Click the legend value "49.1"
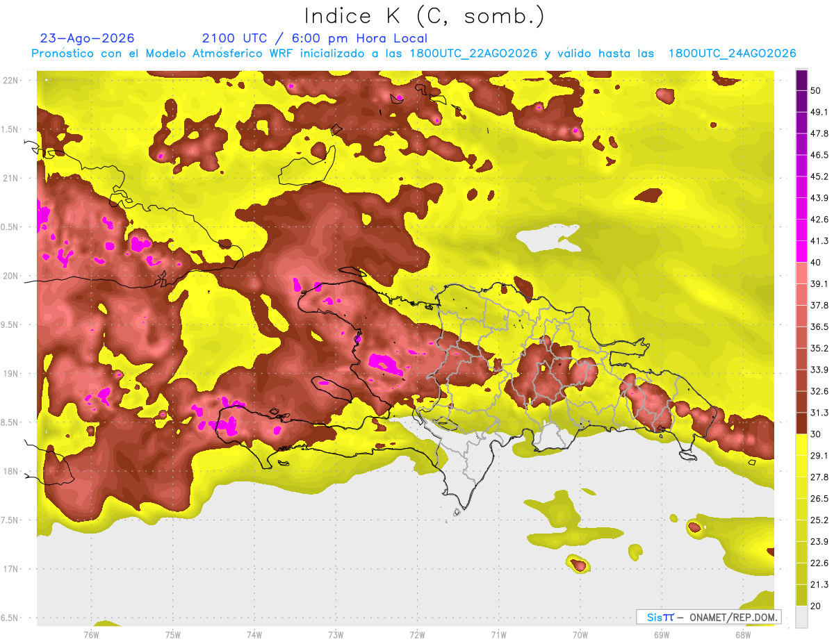 pyautogui.click(x=819, y=112)
